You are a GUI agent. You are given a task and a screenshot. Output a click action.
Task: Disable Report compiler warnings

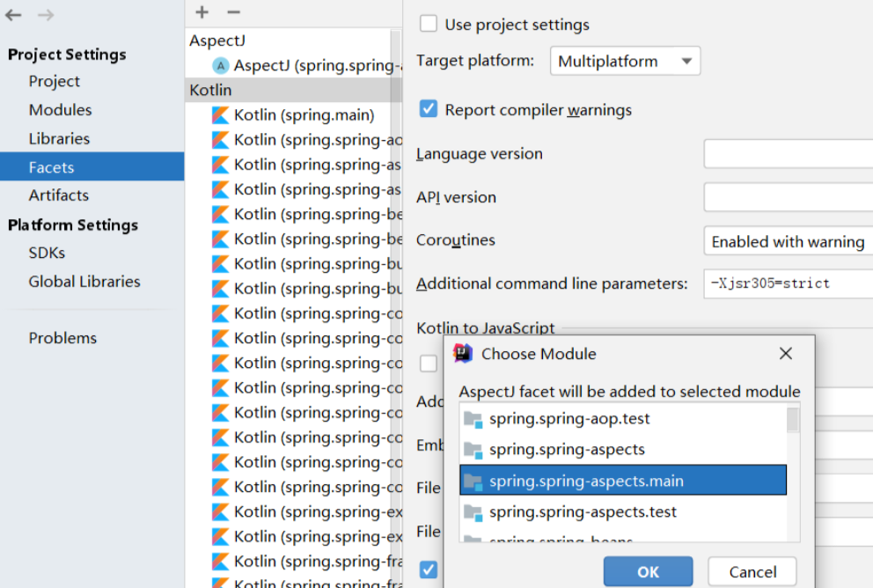click(428, 109)
